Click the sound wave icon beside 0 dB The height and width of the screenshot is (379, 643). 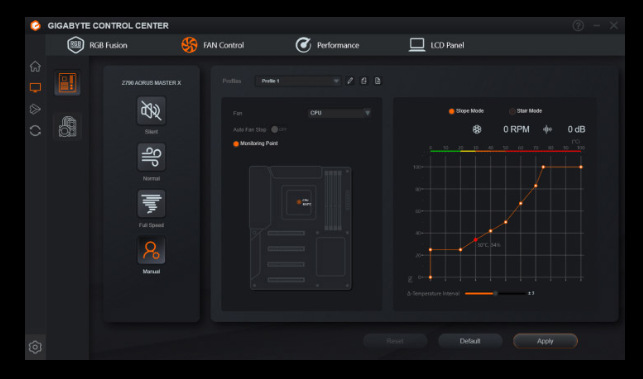547,130
